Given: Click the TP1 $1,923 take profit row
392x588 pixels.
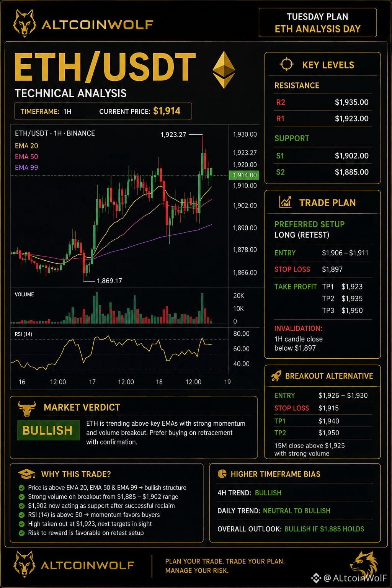Looking at the screenshot, I should click(342, 287).
